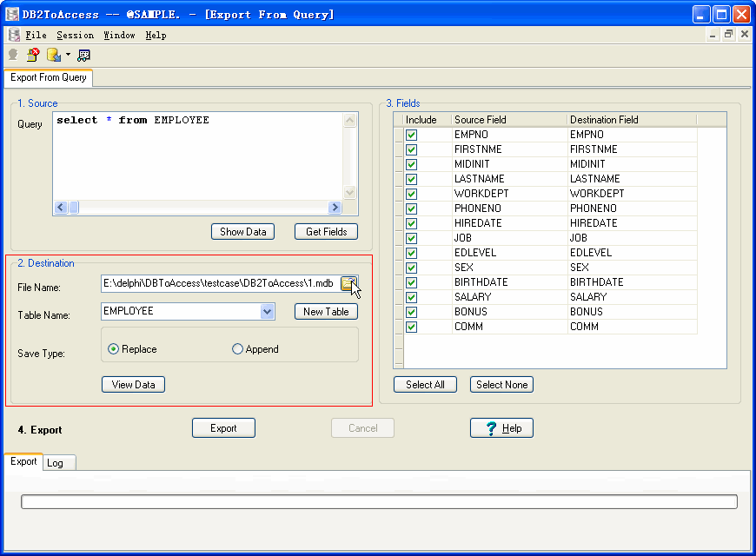Minimize the inner MDI child window
The height and width of the screenshot is (556, 756).
click(x=713, y=34)
